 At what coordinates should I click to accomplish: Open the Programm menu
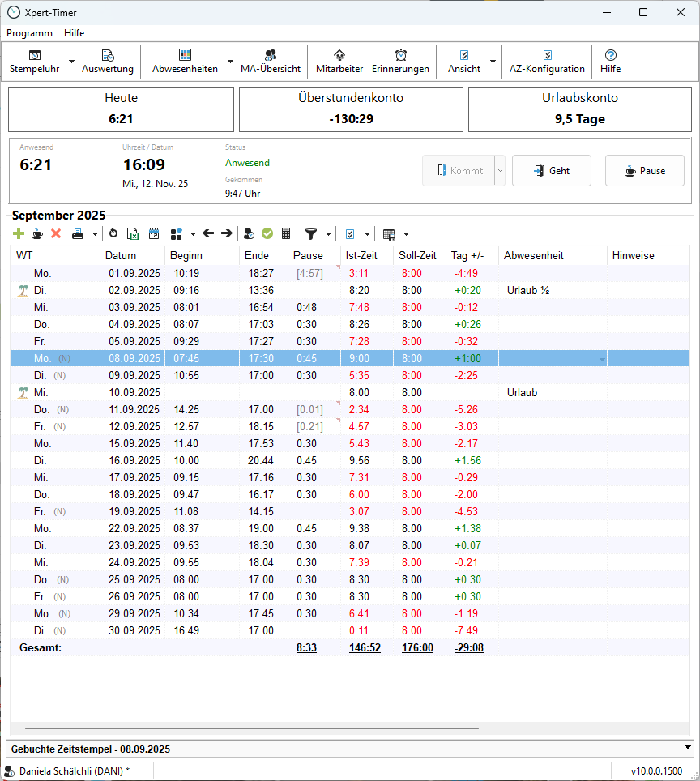[x=29, y=33]
